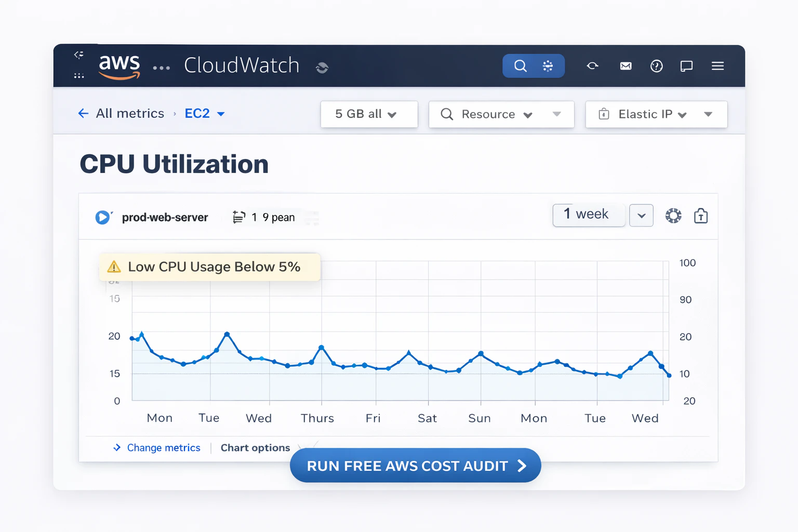Click the sync icon next to CloudWatch
The image size is (798, 532).
coord(322,68)
